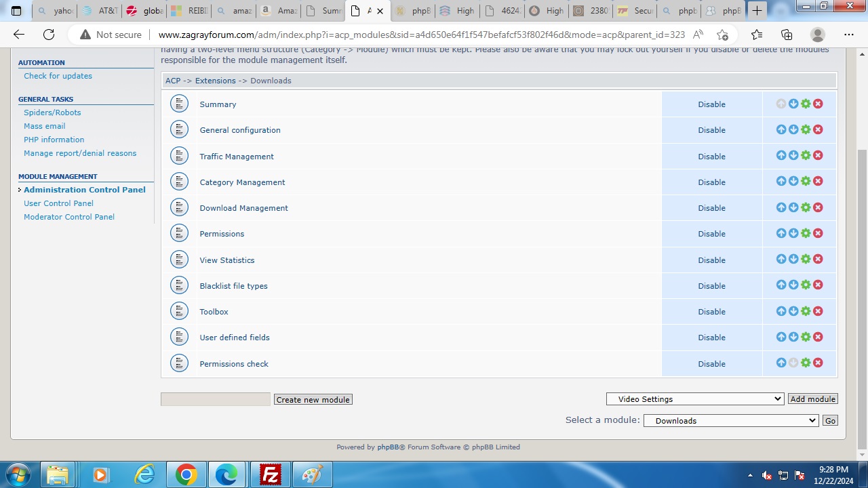
Task: Expand the Select a module dropdown
Action: tap(731, 421)
